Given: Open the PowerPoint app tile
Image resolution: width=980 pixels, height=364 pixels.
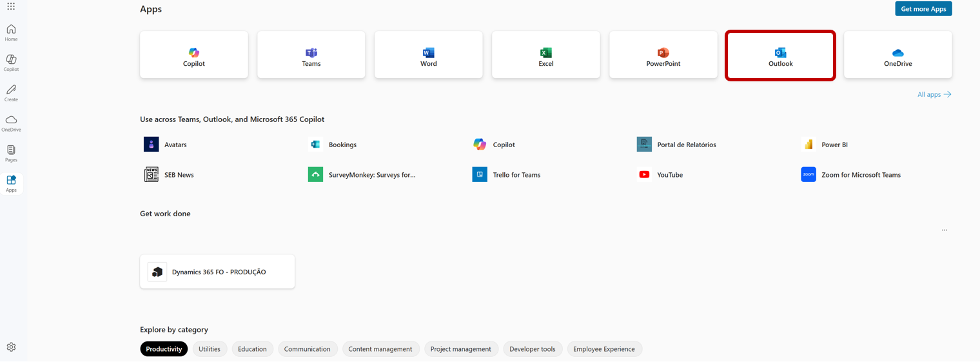Looking at the screenshot, I should [x=663, y=56].
